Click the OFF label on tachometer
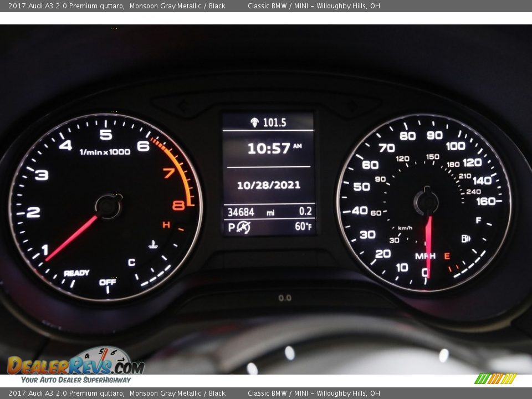The height and width of the screenshot is (399, 532). point(108,282)
